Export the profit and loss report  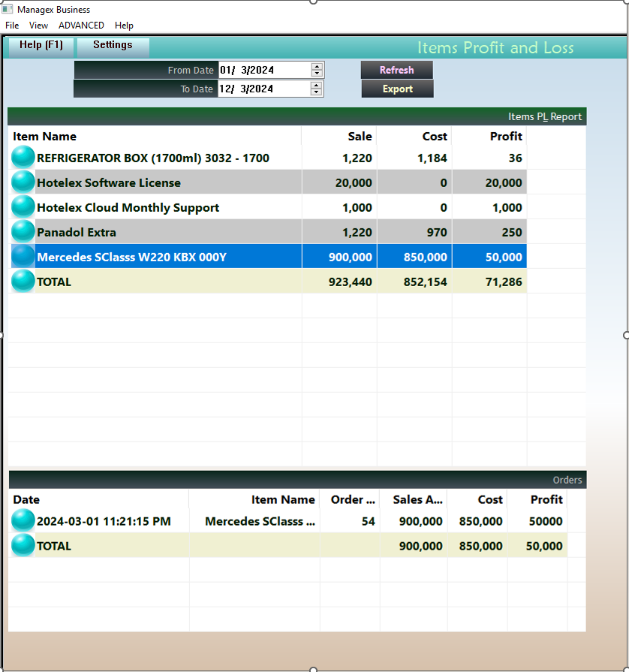pos(397,89)
